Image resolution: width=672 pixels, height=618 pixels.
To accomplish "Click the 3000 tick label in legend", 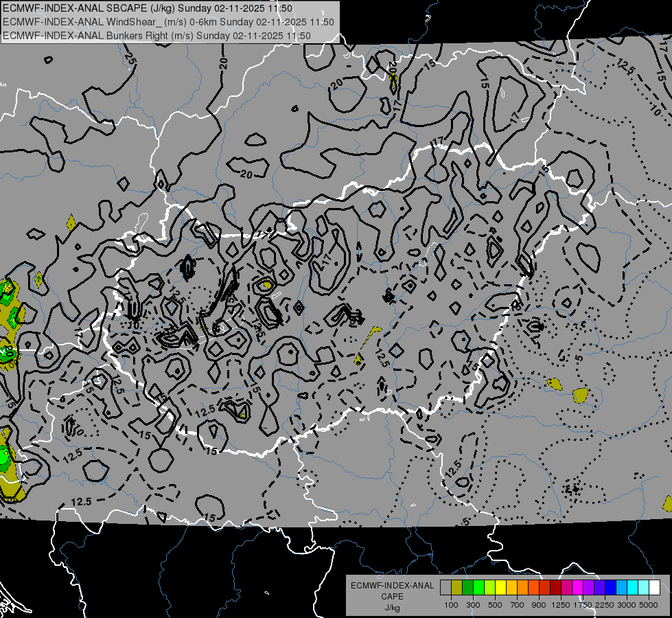I will (x=627, y=605).
